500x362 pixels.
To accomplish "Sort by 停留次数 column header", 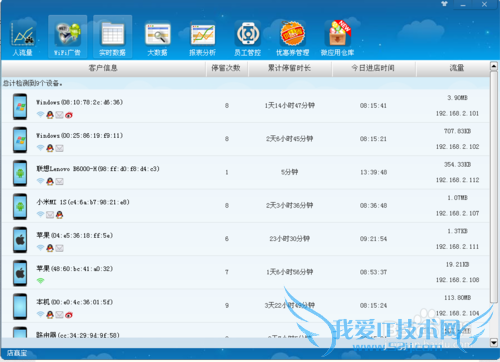I will 226,68.
